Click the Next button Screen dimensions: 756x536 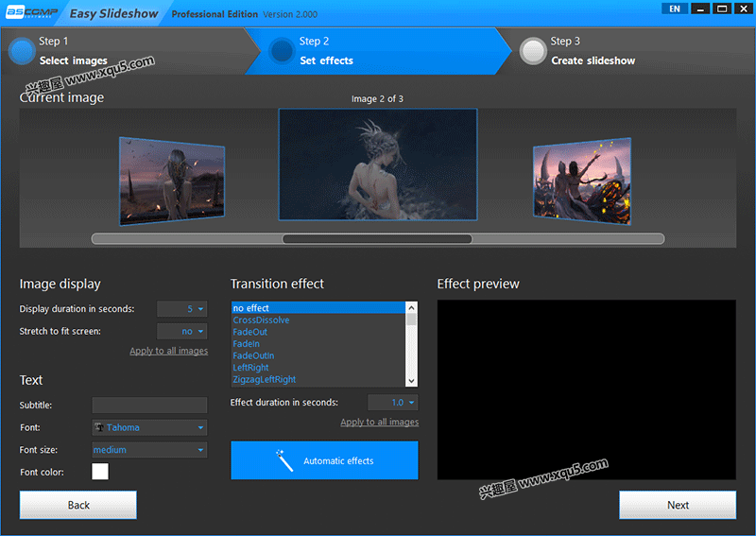pos(678,505)
